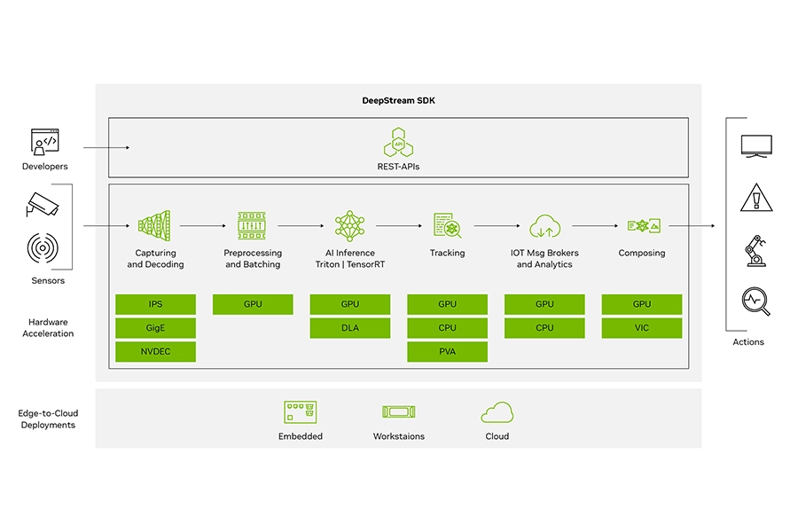Click the "Composing" text label

pyautogui.click(x=642, y=253)
